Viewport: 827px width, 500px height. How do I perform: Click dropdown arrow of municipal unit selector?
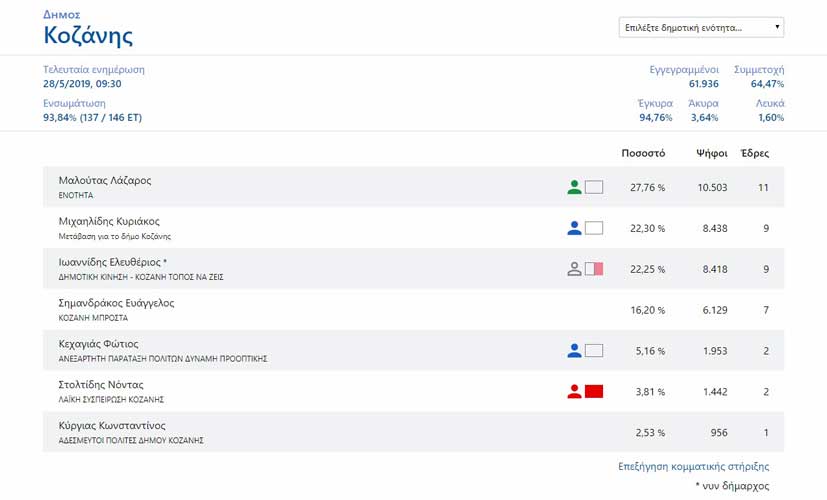[x=777, y=27]
